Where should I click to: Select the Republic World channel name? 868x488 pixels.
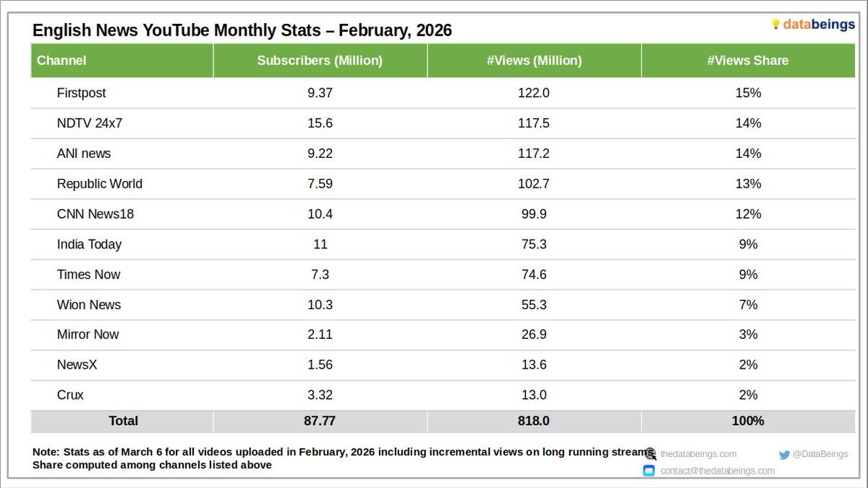[x=100, y=184]
